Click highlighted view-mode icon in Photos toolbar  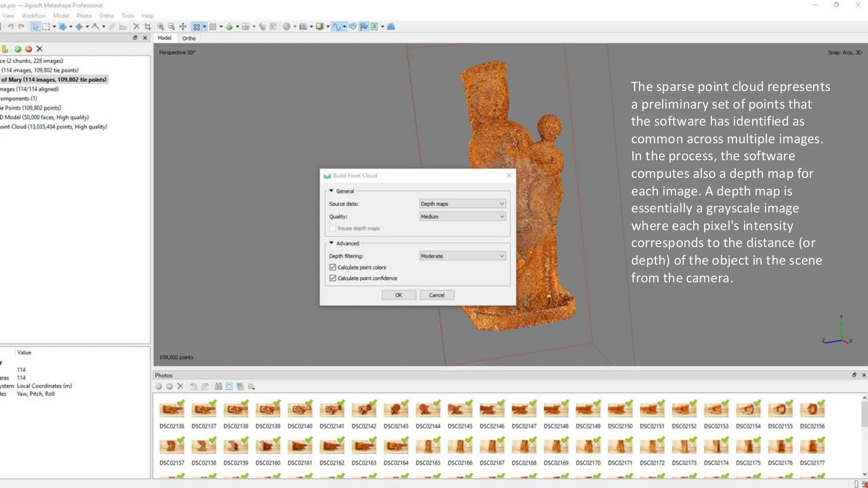[x=229, y=386]
